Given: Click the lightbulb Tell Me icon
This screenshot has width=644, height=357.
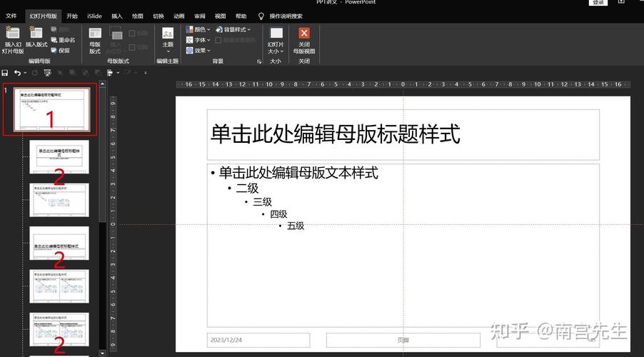Looking at the screenshot, I should click(261, 16).
